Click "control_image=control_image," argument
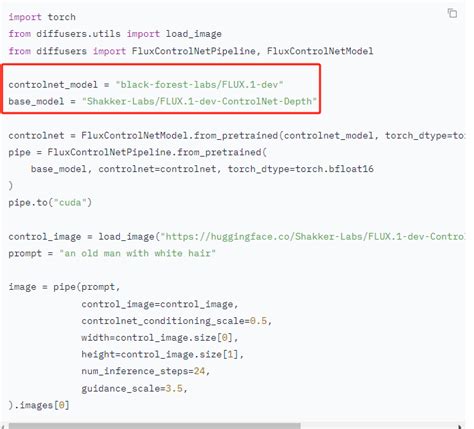Image resolution: width=474 pixels, height=429 pixels. point(160,304)
